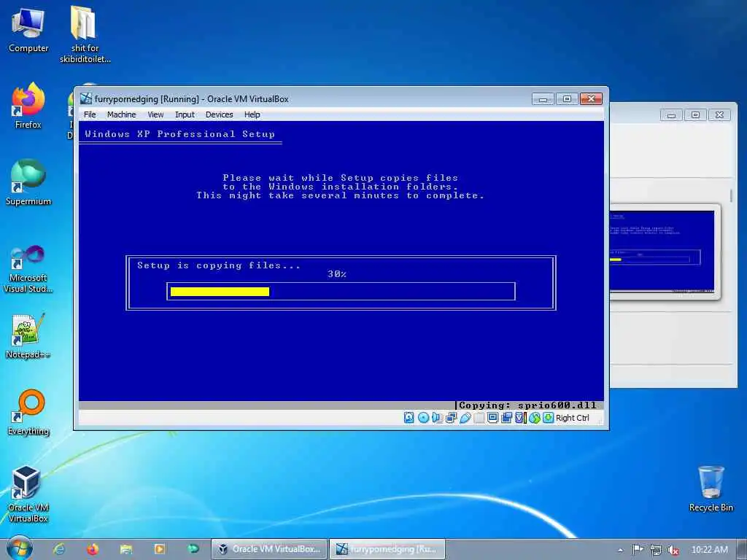Click the VM preview thumbnail in Manager window

coord(662,252)
